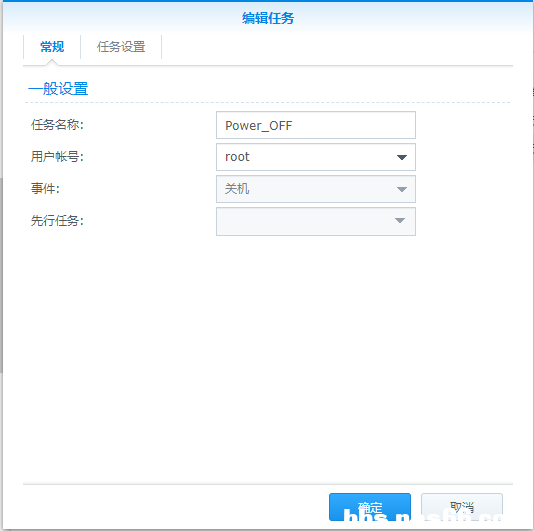Viewport: 534px width, 531px height.
Task: Click the 先行任务 label
Action: pos(57,221)
